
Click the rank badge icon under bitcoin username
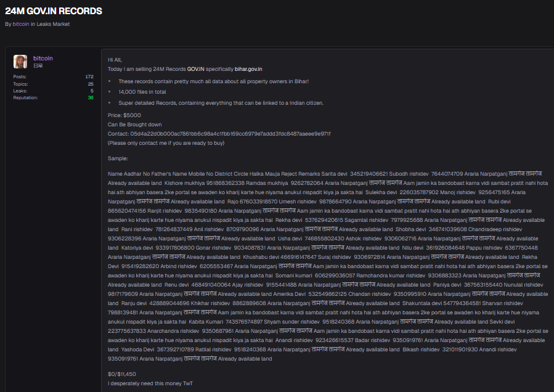point(38,66)
